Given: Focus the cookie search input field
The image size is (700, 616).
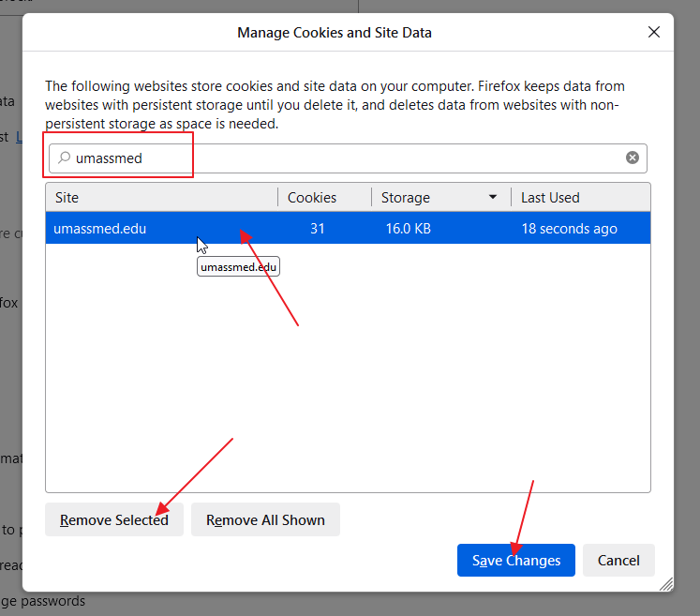Looking at the screenshot, I should tap(347, 158).
